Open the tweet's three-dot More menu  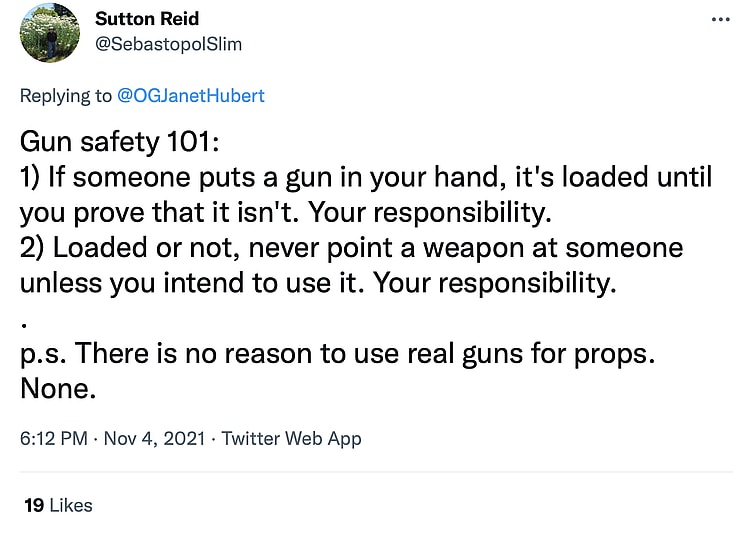pos(719,20)
